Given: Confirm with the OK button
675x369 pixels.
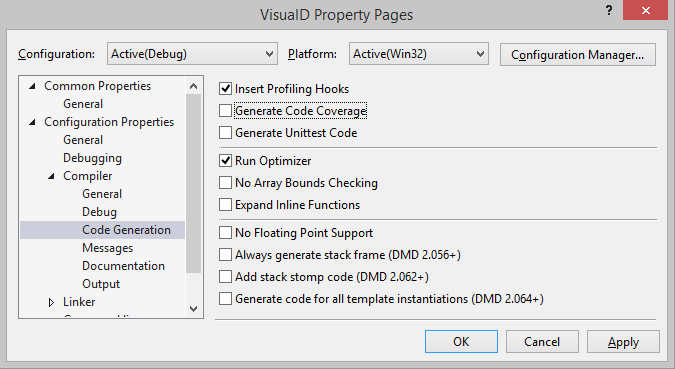Looking at the screenshot, I should [x=461, y=341].
